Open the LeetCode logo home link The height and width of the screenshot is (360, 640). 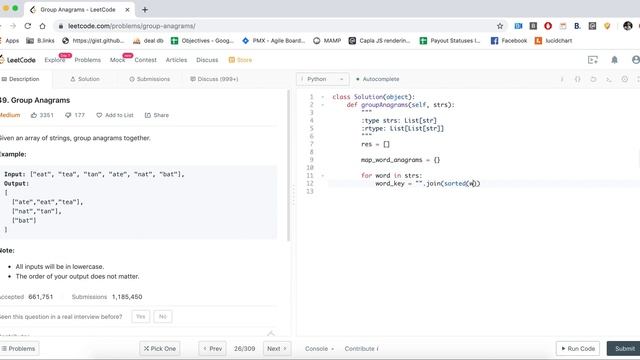(18, 60)
